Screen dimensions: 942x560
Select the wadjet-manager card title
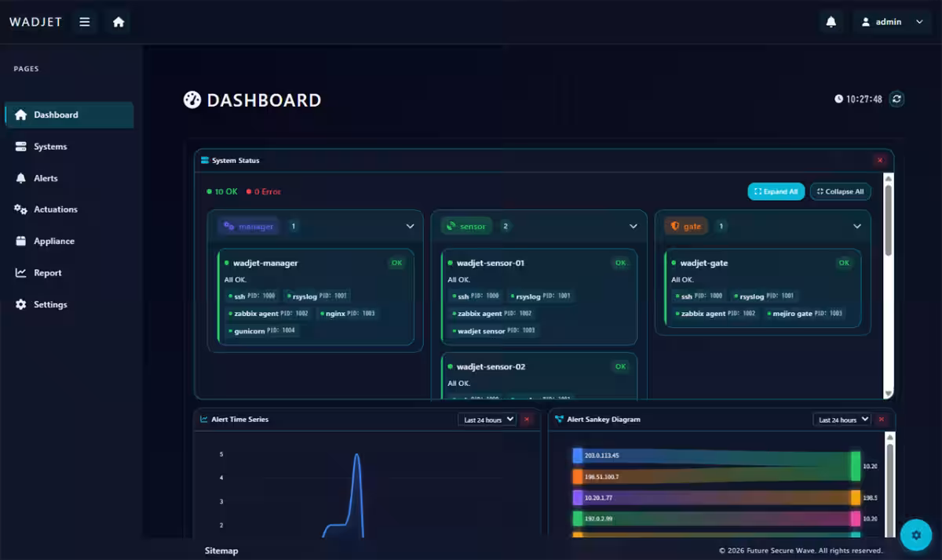click(265, 263)
